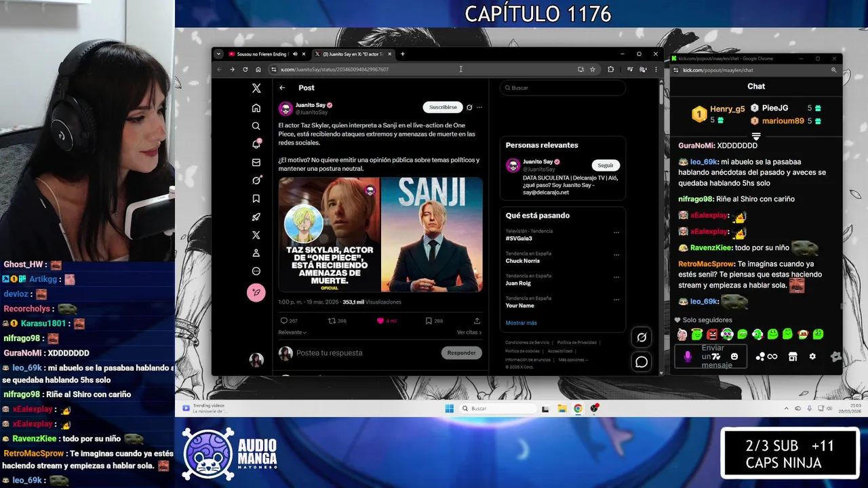Open Notifications bell in X sidebar
Screen dimensions: 868x488
pos(256,144)
